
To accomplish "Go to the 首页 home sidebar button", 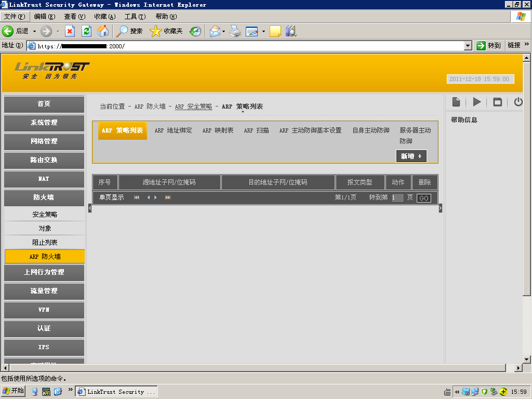I will (44, 104).
